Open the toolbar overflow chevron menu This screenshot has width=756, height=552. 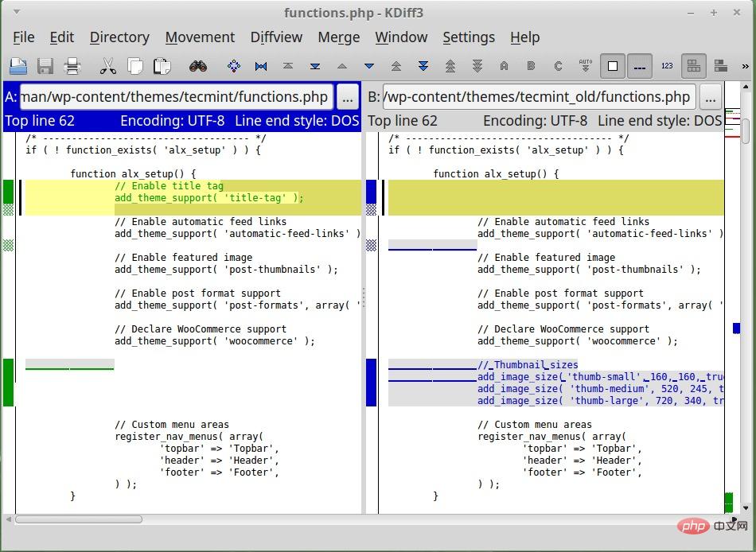click(x=746, y=66)
